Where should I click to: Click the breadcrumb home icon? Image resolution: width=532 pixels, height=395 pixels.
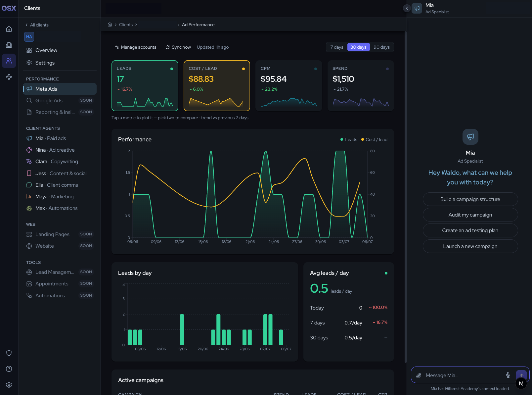(x=110, y=25)
